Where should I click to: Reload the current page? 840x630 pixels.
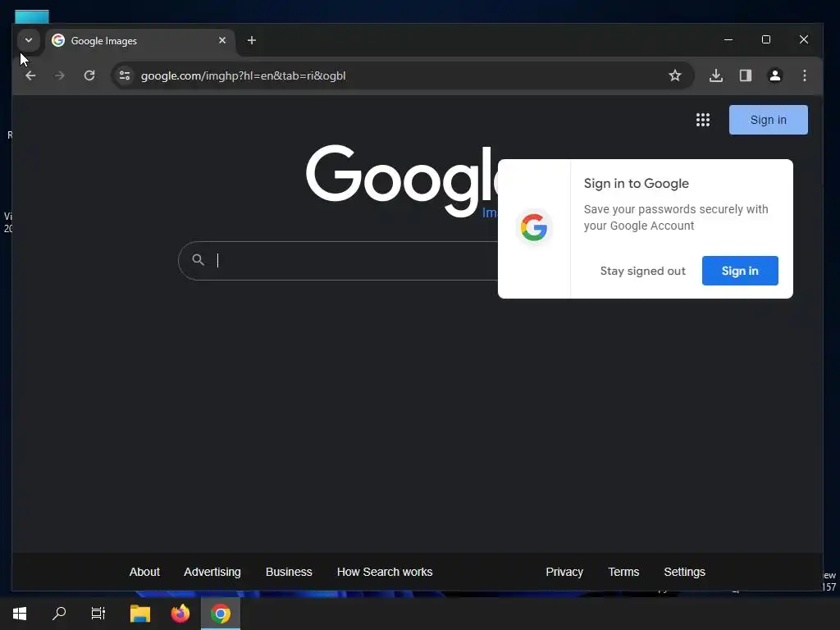click(x=89, y=75)
